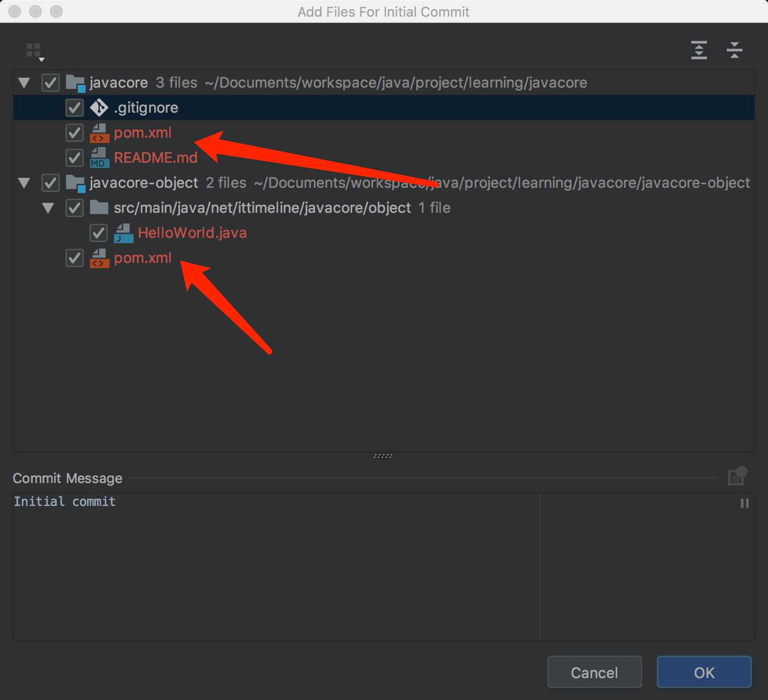Click the HelloWorld.java file icon

pos(123,233)
